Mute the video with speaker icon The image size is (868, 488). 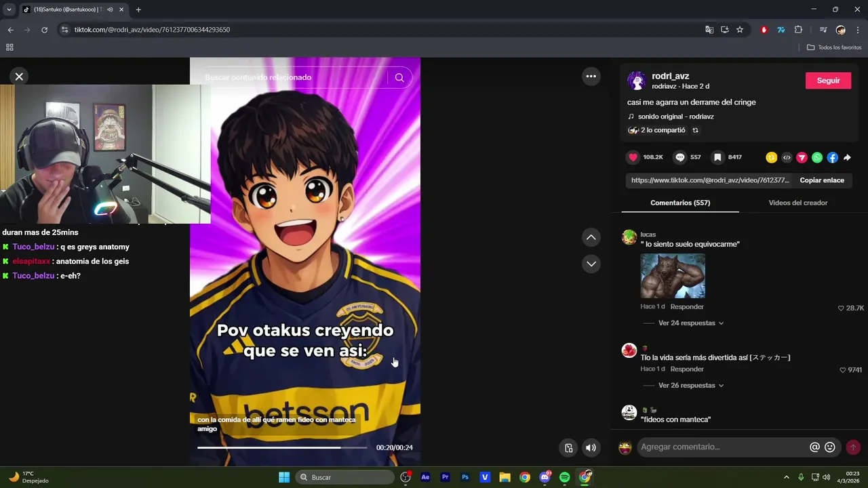click(x=591, y=447)
